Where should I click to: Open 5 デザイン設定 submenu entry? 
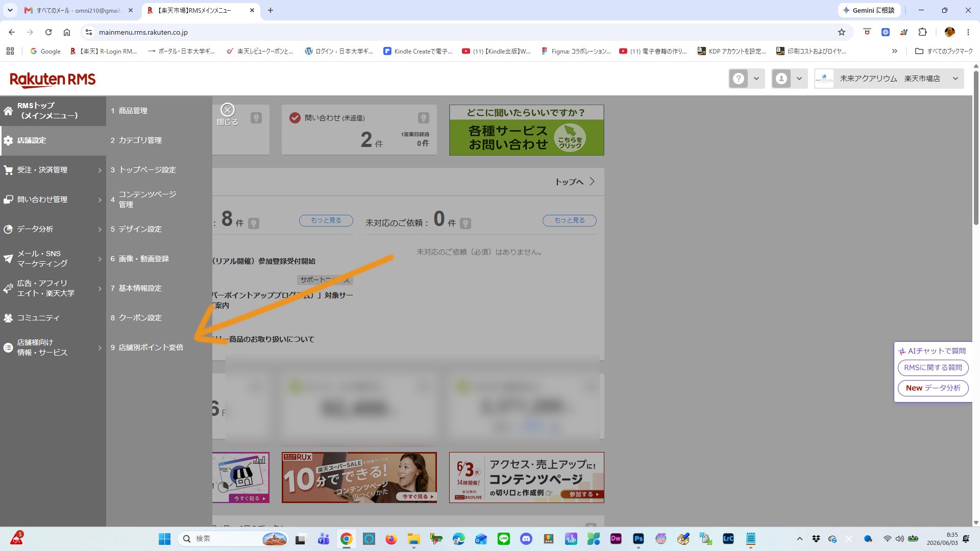(x=159, y=229)
